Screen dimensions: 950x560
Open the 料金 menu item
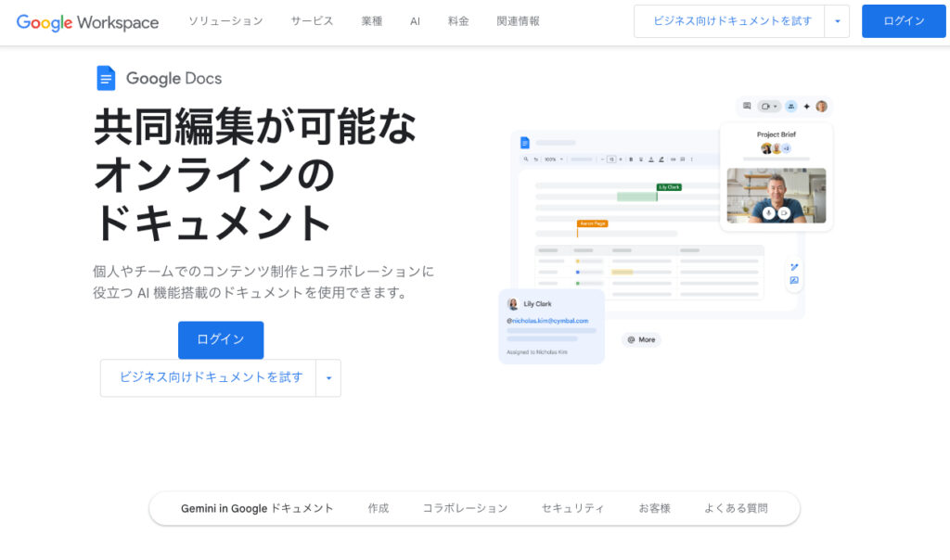(458, 21)
